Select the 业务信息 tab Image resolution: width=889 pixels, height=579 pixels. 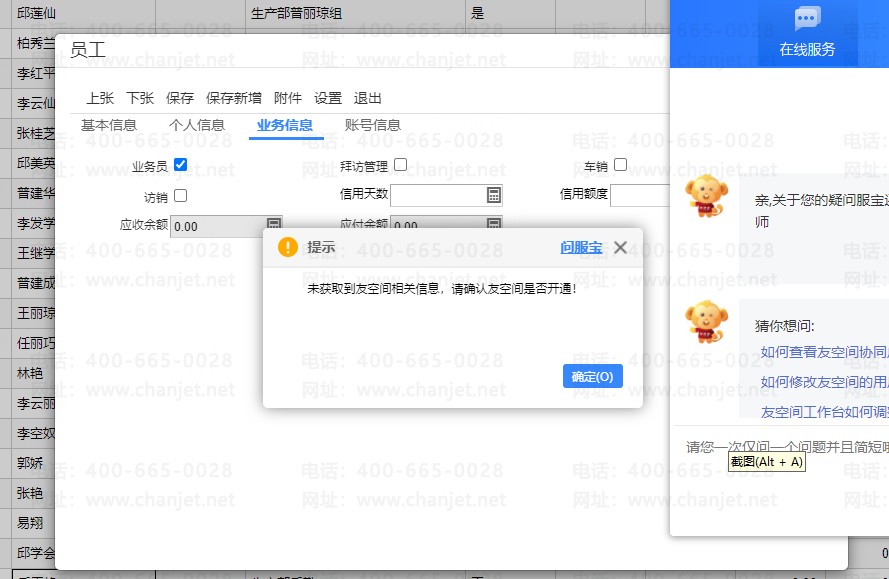285,125
